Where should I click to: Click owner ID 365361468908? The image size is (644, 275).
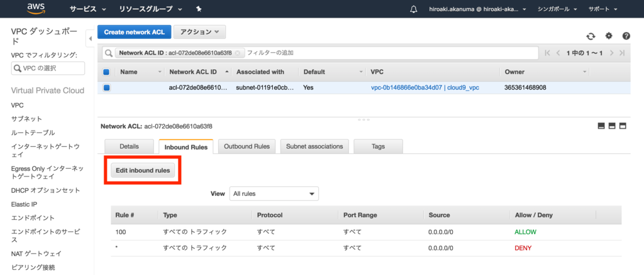tap(525, 87)
